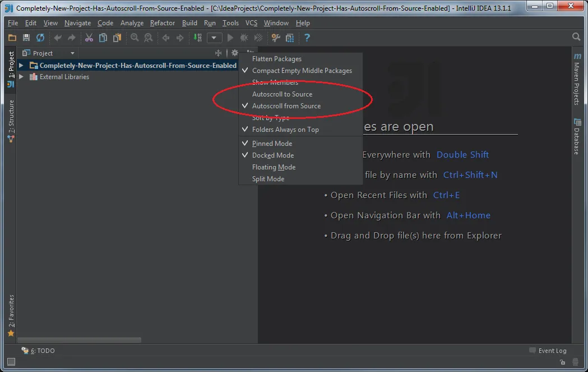Click the tool windows toggle icon in status bar
Image resolution: width=588 pixels, height=372 pixels.
click(11, 361)
